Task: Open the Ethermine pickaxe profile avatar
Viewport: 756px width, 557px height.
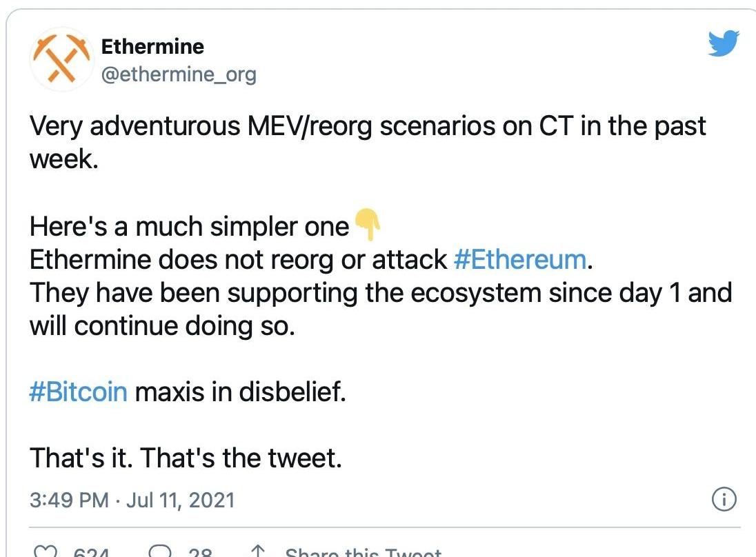Action: click(x=61, y=59)
